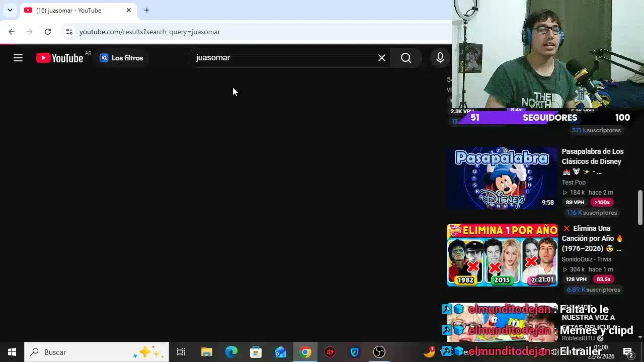
Task: Click the 371 k suscriptores label
Action: 596,130
